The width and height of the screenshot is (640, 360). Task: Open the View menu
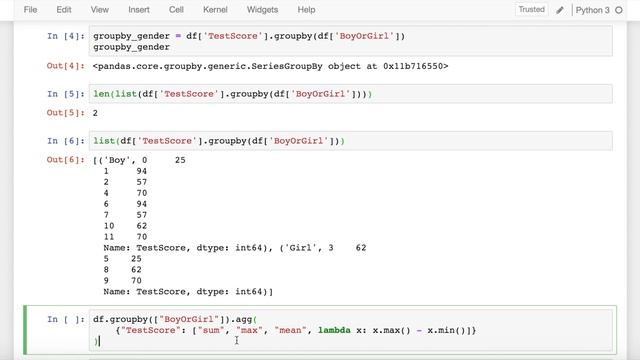tap(100, 10)
